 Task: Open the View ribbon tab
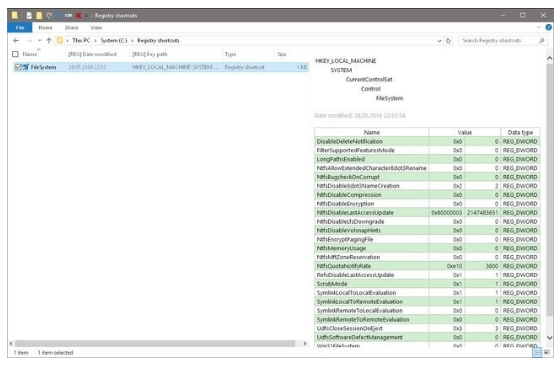pos(96,28)
